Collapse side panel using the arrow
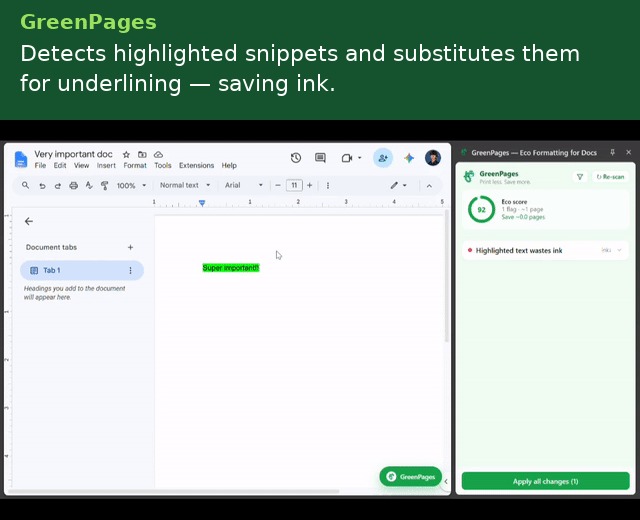The width and height of the screenshot is (640, 520). tap(446, 482)
